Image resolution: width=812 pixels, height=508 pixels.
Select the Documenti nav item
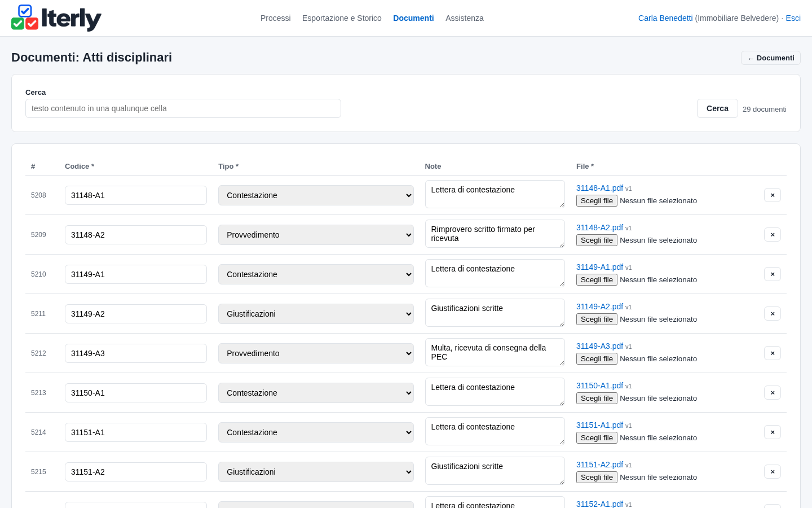[x=413, y=18]
